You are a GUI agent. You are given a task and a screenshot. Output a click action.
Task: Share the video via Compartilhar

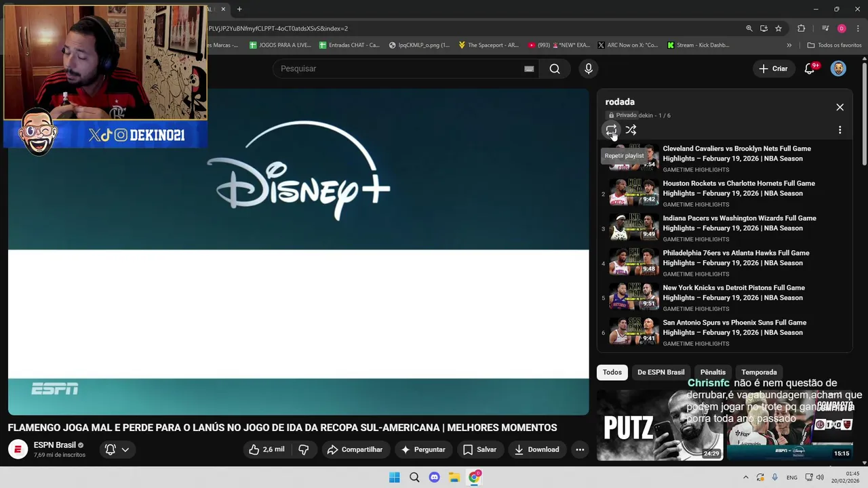coord(355,449)
